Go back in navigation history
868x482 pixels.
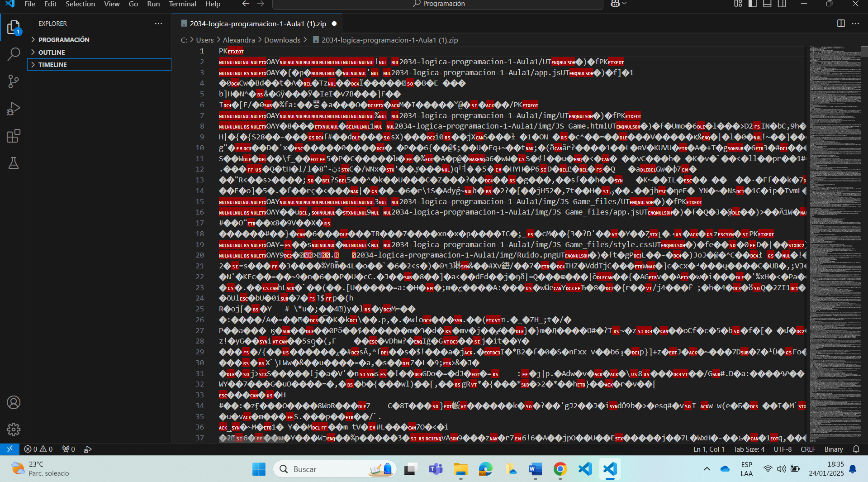coord(246,4)
